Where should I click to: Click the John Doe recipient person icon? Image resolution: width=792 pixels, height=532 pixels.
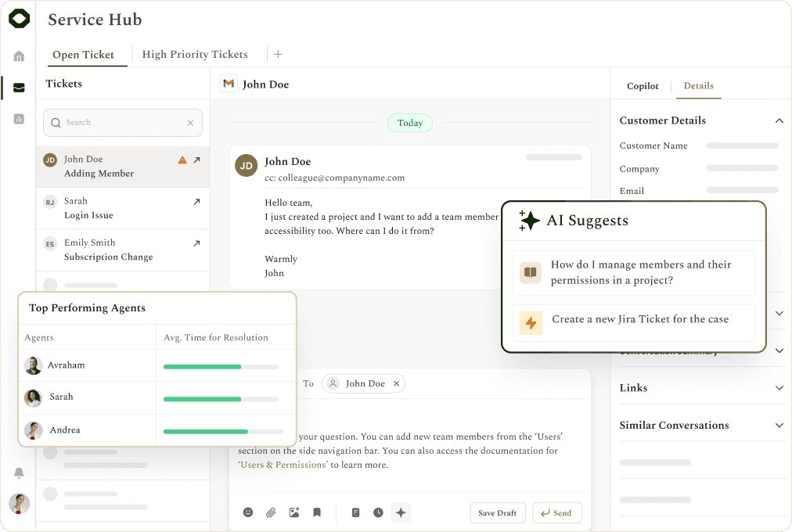click(333, 383)
